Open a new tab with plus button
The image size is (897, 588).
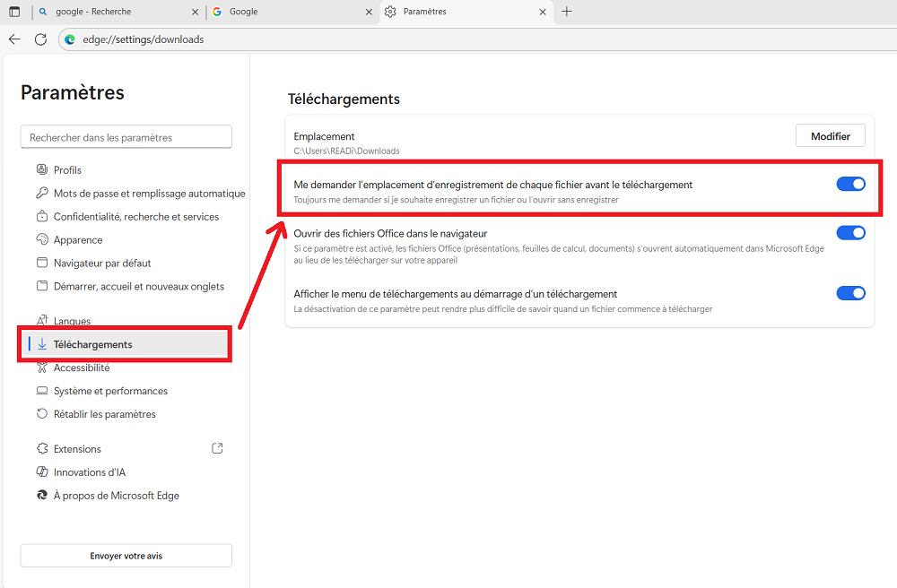tap(567, 12)
